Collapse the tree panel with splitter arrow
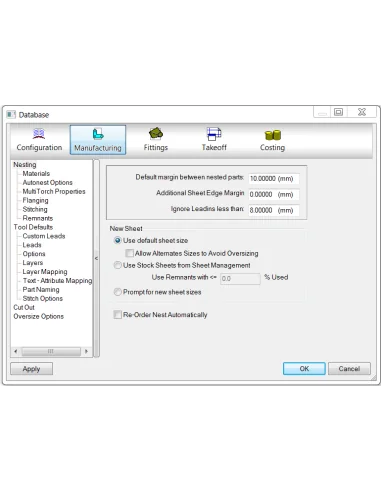 pyautogui.click(x=96, y=258)
